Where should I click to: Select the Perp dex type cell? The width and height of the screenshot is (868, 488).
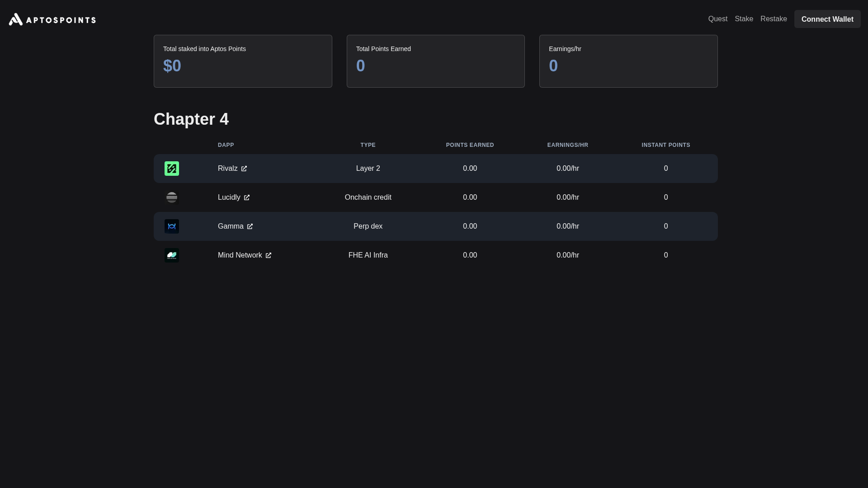(x=368, y=226)
